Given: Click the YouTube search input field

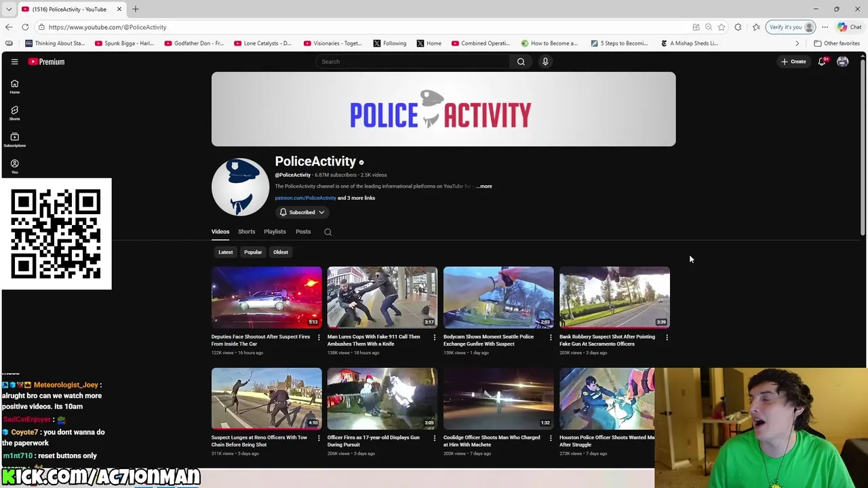Looking at the screenshot, I should click(412, 62).
